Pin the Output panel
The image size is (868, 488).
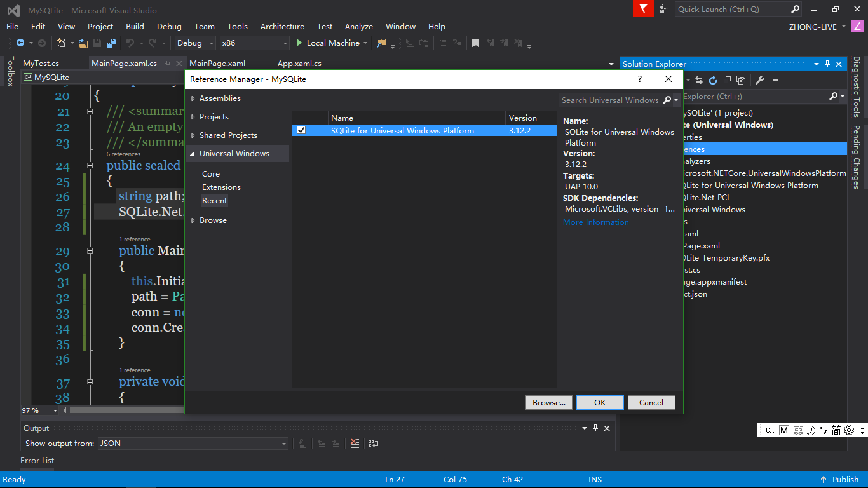pos(596,428)
